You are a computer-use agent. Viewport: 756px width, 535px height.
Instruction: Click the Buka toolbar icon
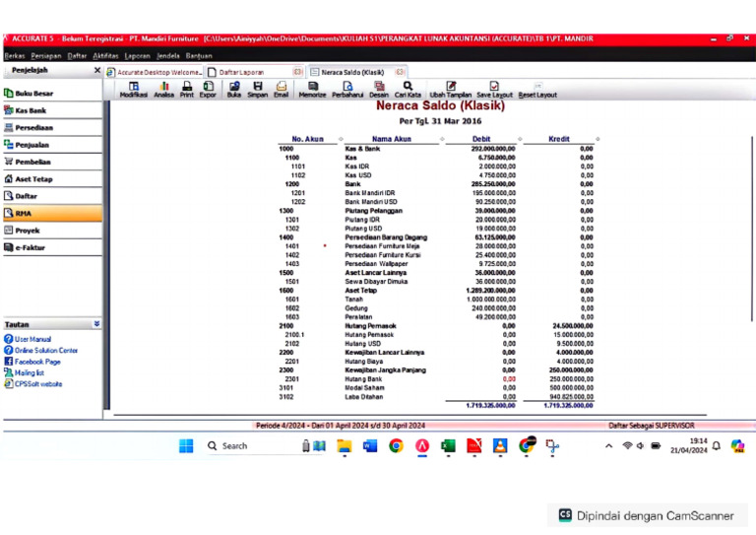point(234,90)
